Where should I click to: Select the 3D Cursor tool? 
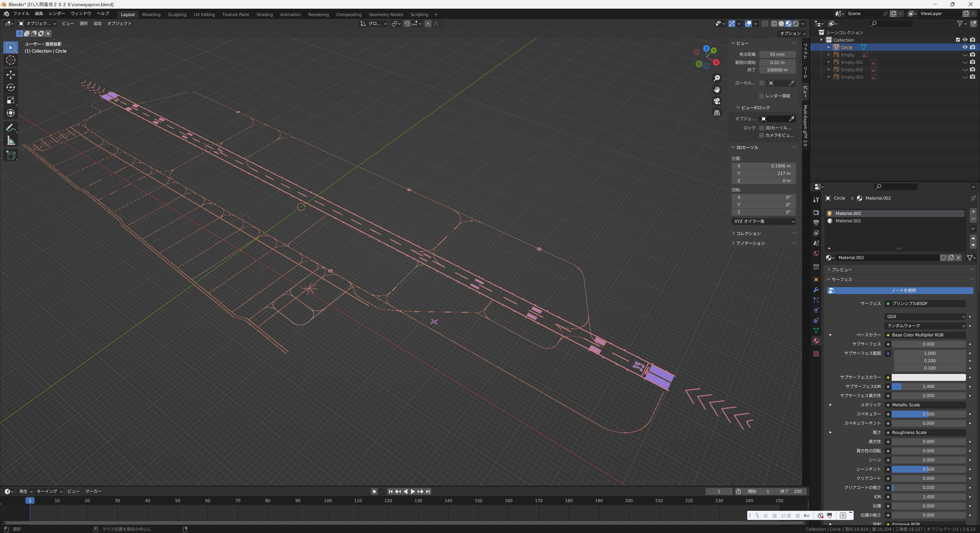11,60
